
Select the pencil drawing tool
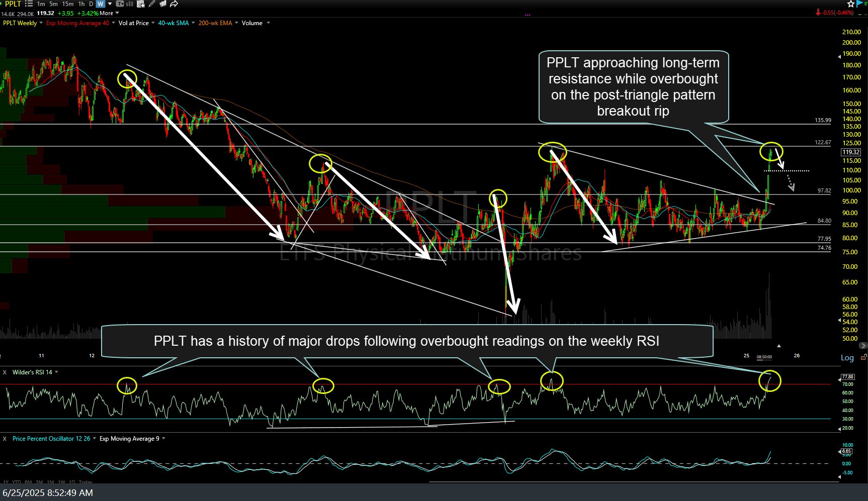click(152, 4)
